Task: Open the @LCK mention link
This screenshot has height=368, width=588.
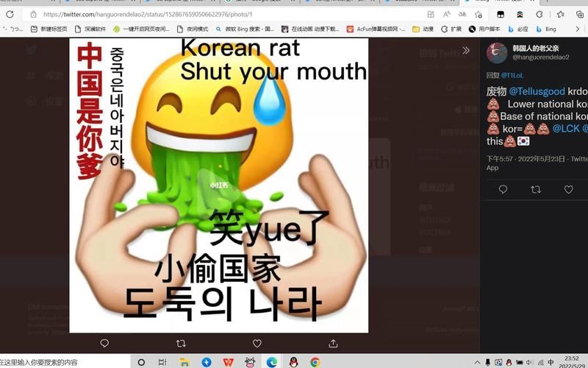Action: 565,129
